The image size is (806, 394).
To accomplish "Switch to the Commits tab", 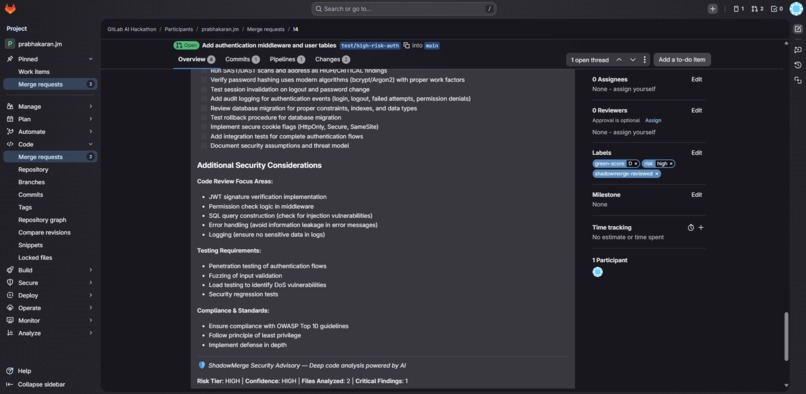I will (242, 60).
